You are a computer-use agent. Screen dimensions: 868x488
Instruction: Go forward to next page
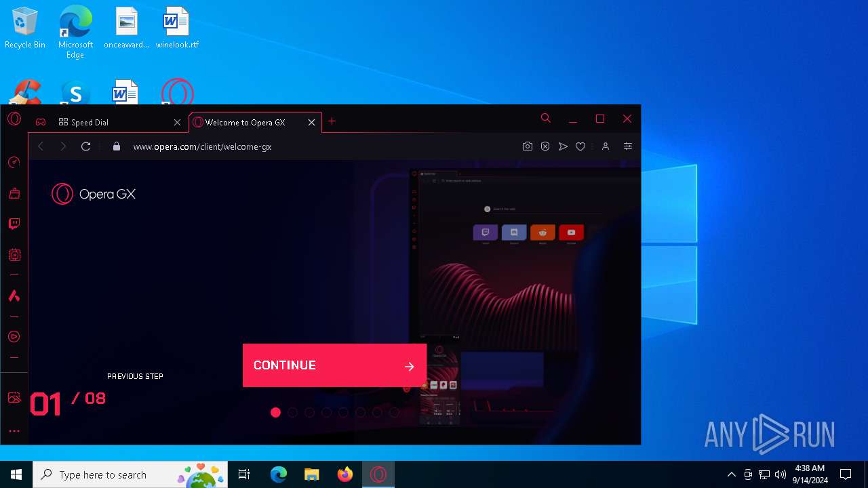(x=63, y=146)
